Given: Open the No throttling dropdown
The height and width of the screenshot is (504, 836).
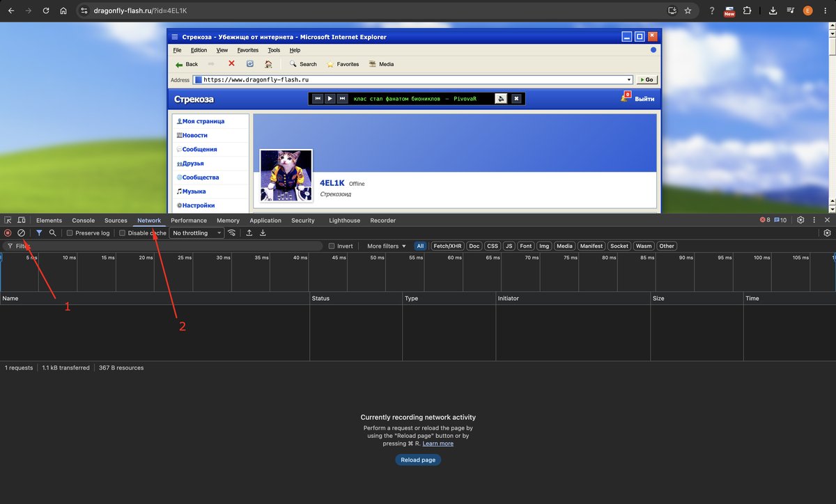Looking at the screenshot, I should click(x=196, y=233).
